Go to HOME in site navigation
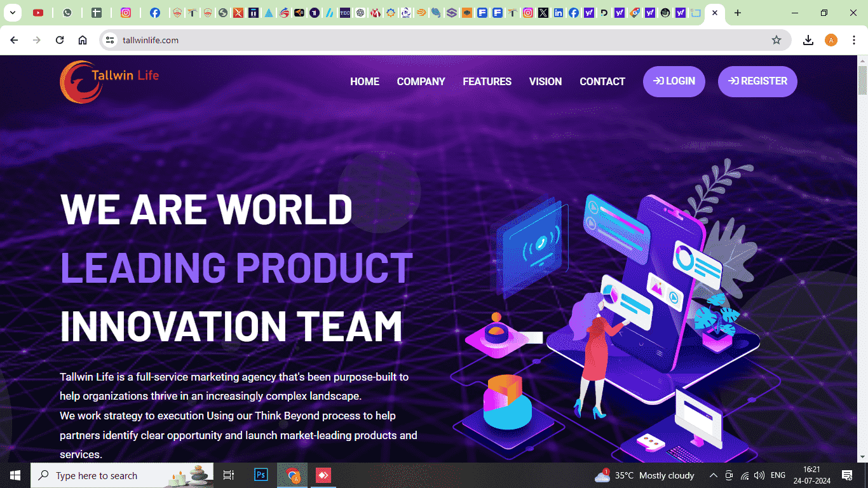The height and width of the screenshot is (488, 868). pos(365,81)
